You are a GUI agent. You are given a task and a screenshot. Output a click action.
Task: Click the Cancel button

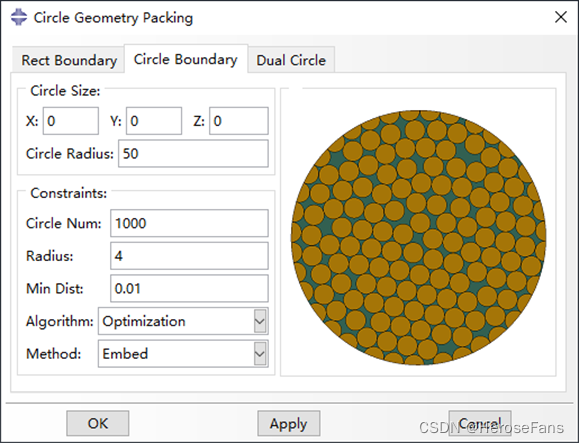pos(480,423)
